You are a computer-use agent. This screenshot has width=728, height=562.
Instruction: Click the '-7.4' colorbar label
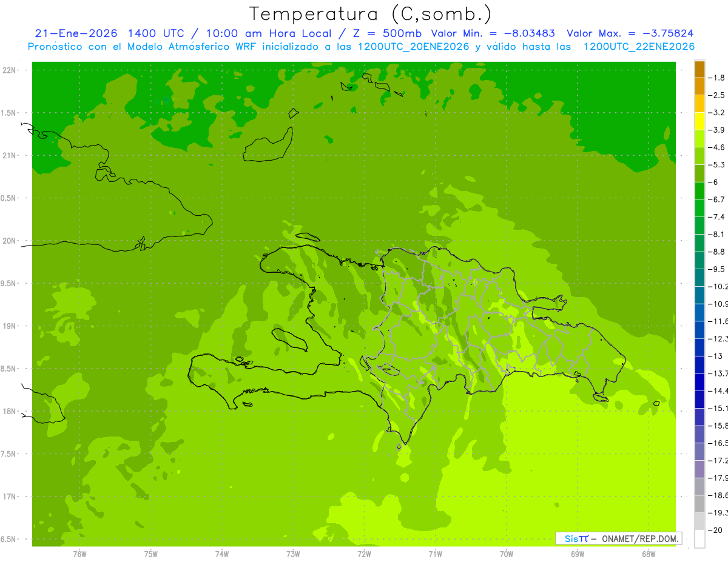[x=718, y=217]
